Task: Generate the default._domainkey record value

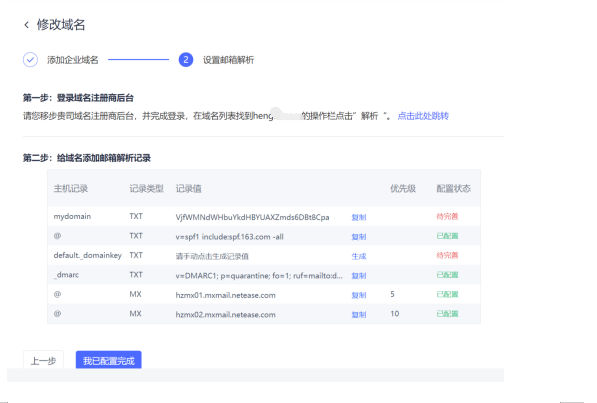Action: pos(359,256)
